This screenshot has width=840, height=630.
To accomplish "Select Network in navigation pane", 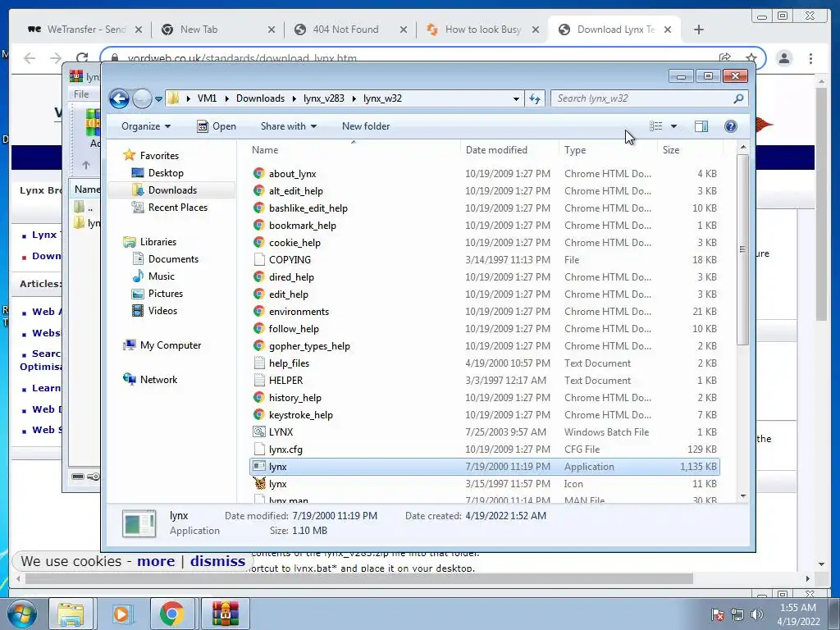I will click(x=158, y=380).
